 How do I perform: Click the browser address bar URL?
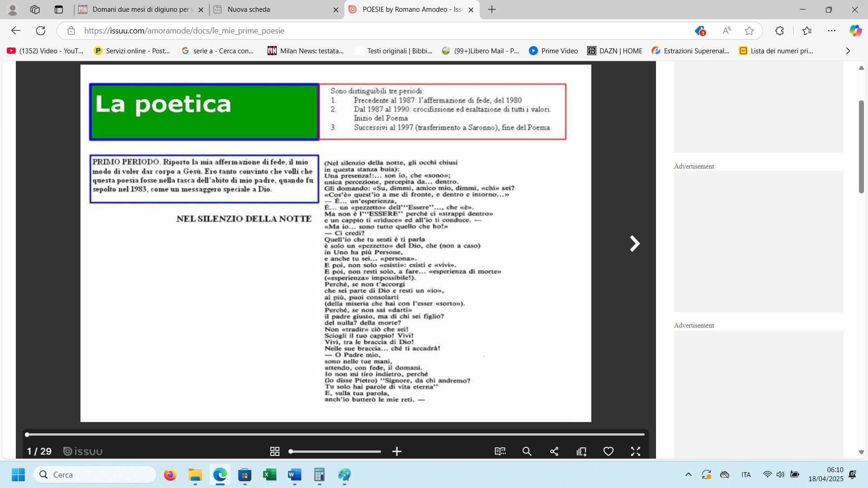coord(184,31)
